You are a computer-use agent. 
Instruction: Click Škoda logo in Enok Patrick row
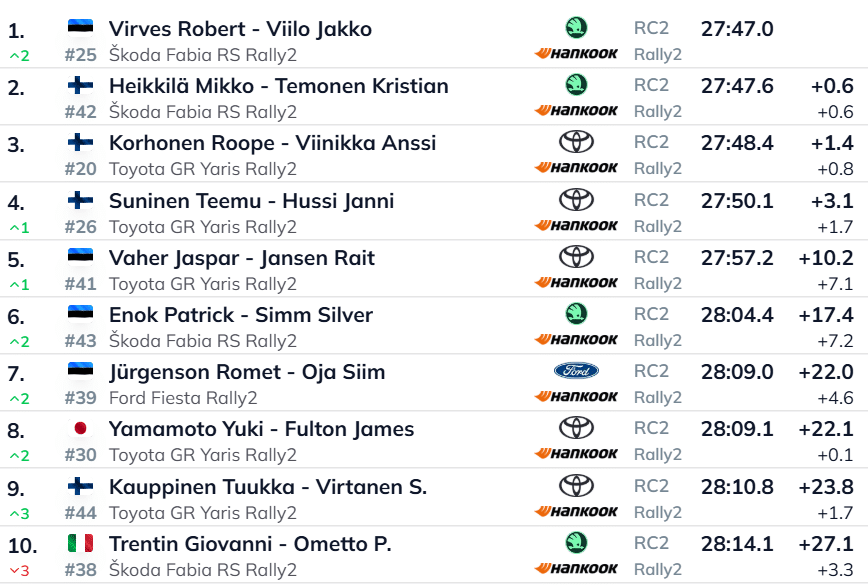(576, 314)
